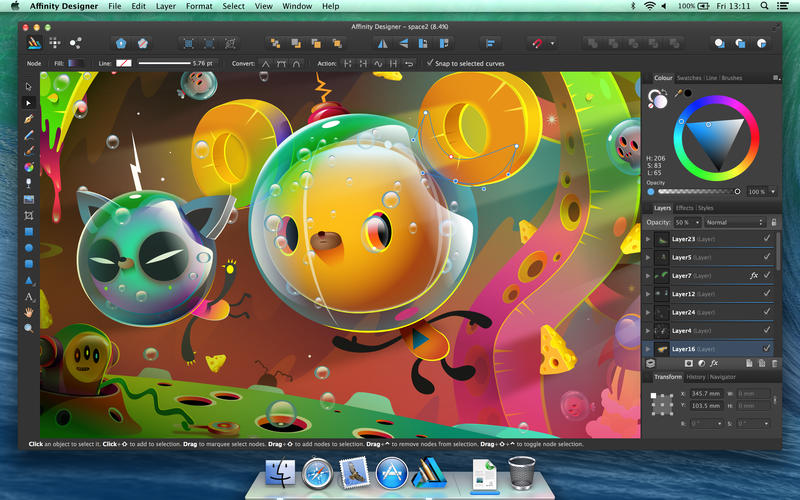Pick the Triangle shape tool

pyautogui.click(x=28, y=280)
